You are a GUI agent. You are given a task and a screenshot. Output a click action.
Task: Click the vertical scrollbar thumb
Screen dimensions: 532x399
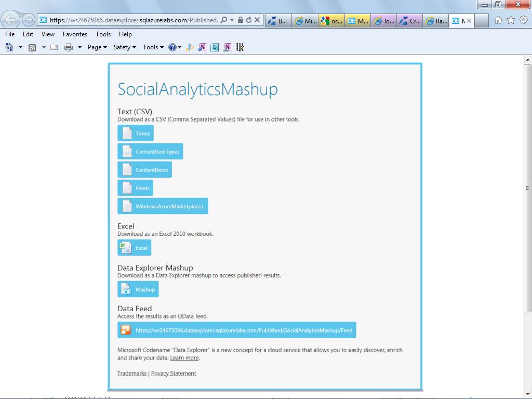click(527, 188)
